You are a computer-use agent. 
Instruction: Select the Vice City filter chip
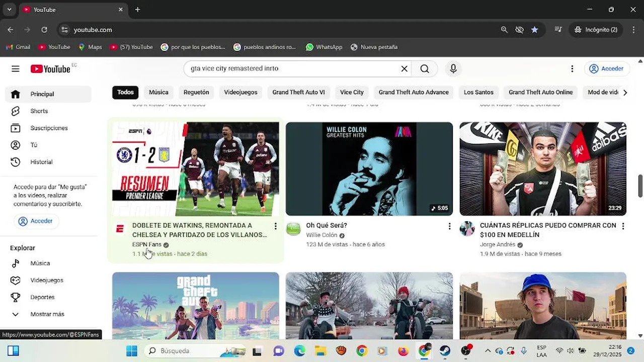(352, 93)
